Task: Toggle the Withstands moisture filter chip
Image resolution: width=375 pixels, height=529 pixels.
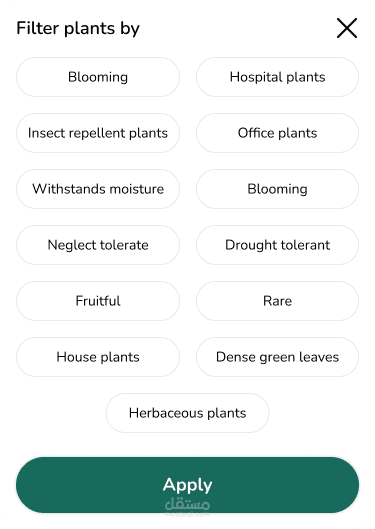Action: [98, 189]
